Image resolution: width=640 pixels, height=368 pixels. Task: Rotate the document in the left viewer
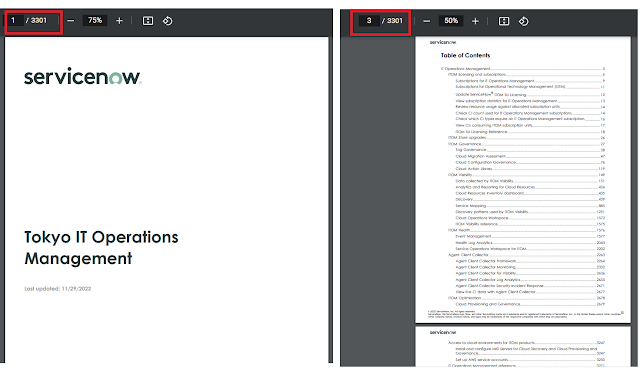(x=167, y=20)
